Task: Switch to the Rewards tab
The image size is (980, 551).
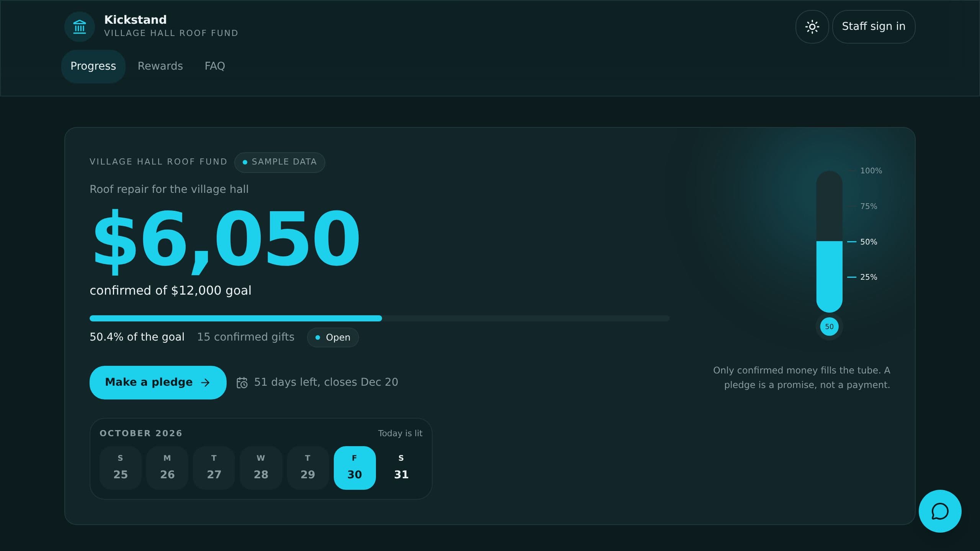Action: (160, 66)
